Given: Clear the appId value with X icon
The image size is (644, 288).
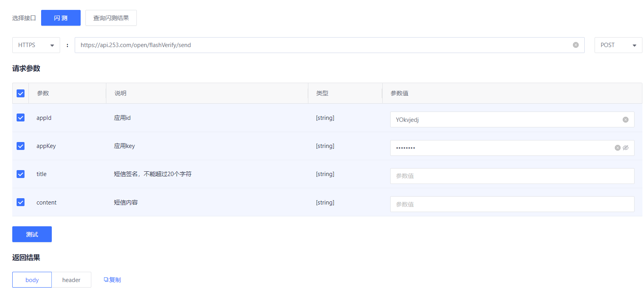Looking at the screenshot, I should (625, 120).
